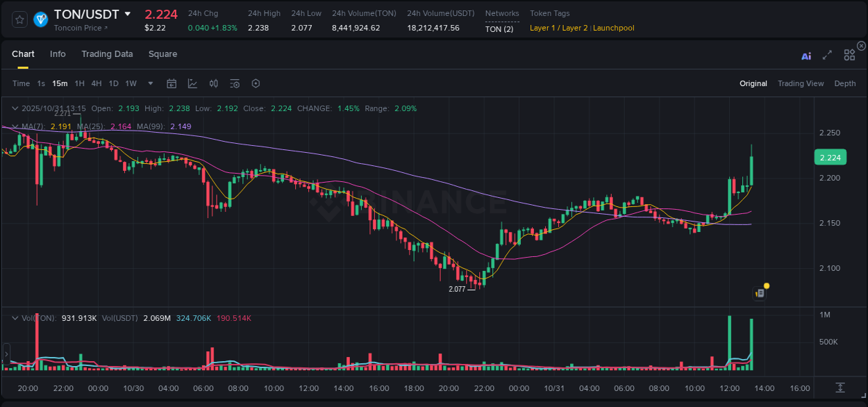Switch to the Trading Data tab
This screenshot has height=407, width=868.
click(x=107, y=53)
